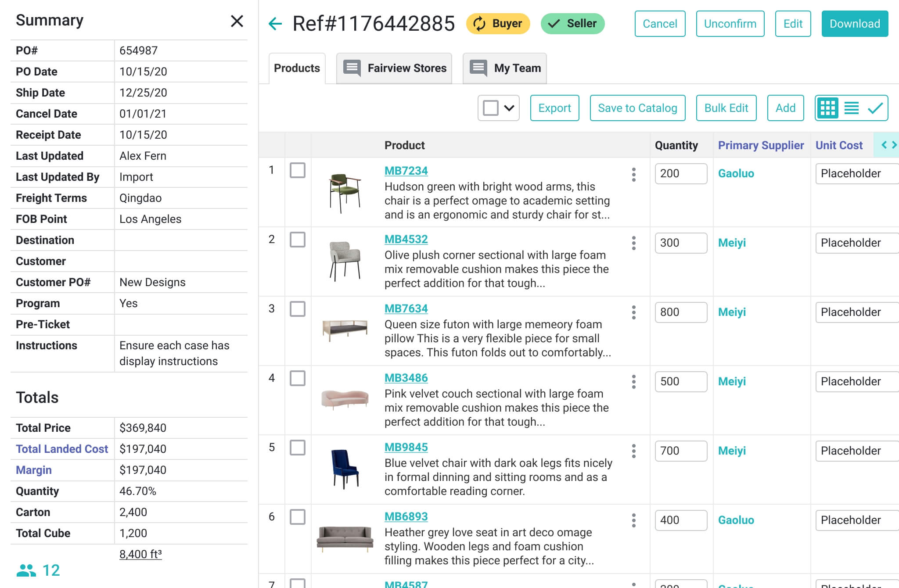Screen dimensions: 899x588
Task: Click the left chevron near Unit Cost header
Action: 885,145
